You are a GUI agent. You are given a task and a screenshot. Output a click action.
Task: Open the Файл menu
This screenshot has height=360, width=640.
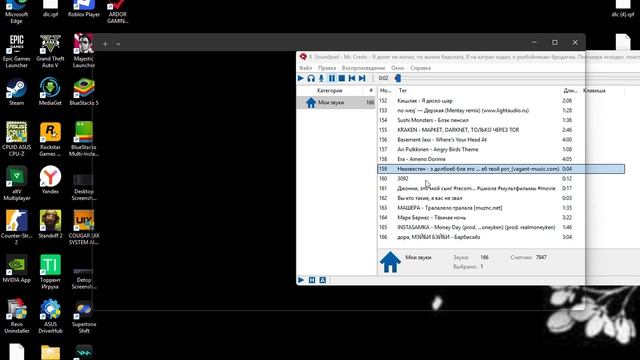(305, 68)
